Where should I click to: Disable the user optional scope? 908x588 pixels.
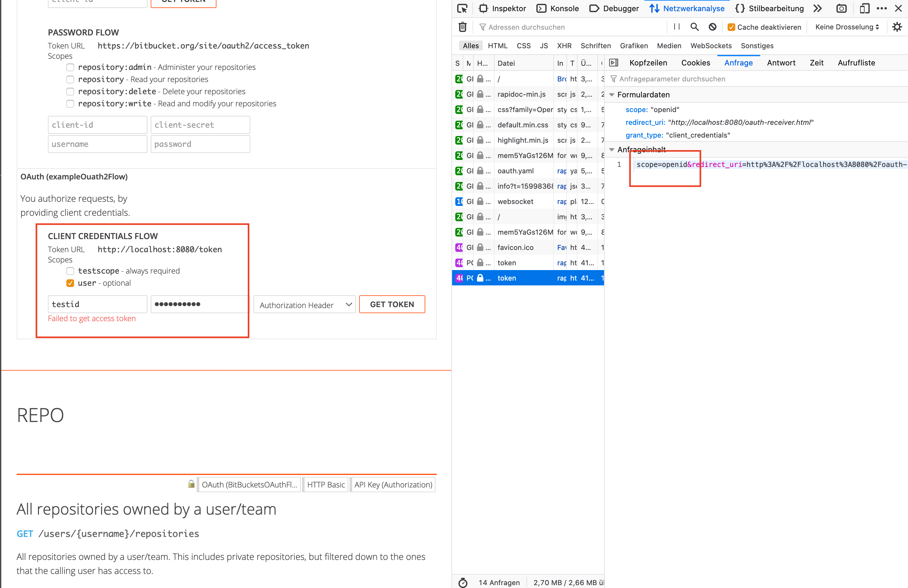[x=70, y=283]
